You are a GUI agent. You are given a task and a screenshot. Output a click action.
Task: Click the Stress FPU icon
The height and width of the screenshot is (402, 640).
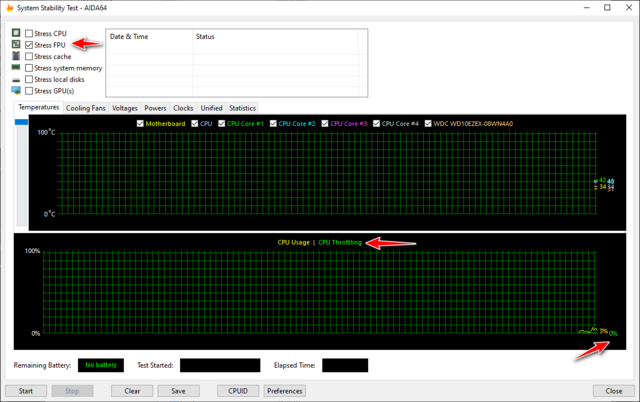(15, 45)
